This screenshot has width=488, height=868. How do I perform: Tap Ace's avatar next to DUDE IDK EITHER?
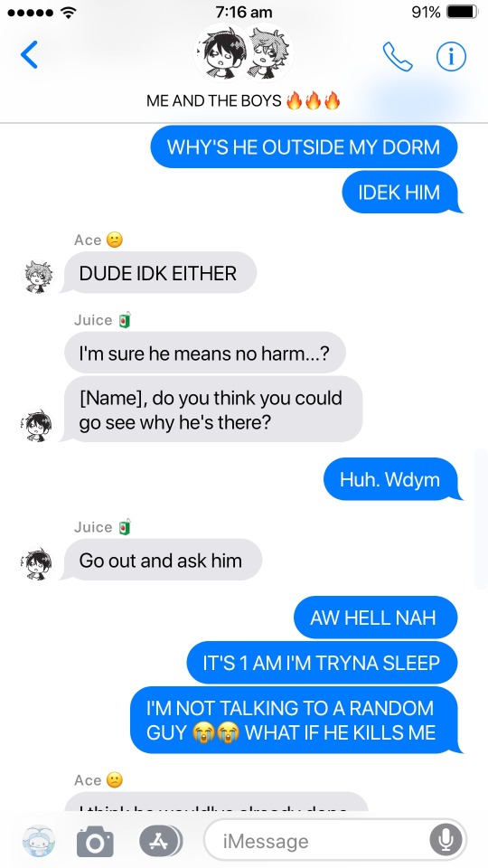(x=39, y=277)
